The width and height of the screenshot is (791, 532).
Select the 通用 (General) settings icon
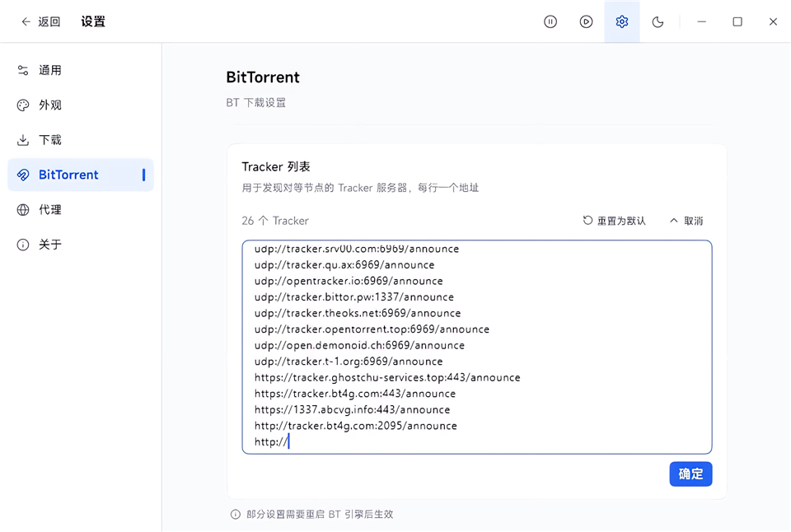[22, 70]
